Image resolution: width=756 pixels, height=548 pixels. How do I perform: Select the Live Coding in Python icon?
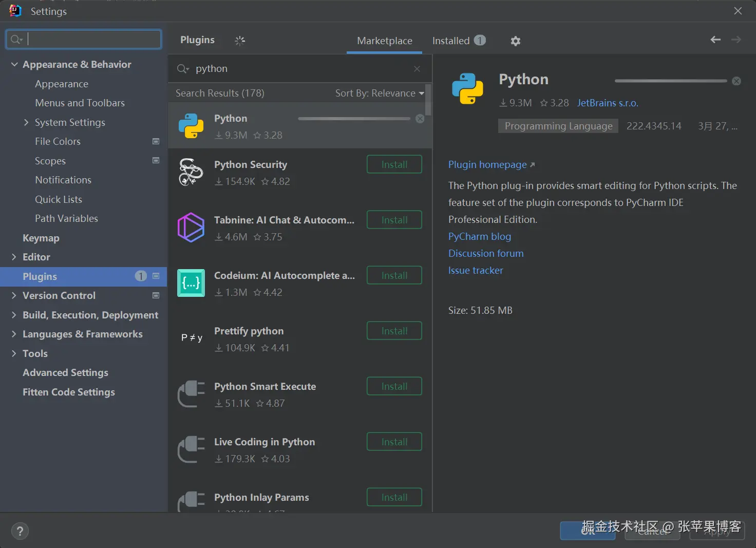pos(191,449)
